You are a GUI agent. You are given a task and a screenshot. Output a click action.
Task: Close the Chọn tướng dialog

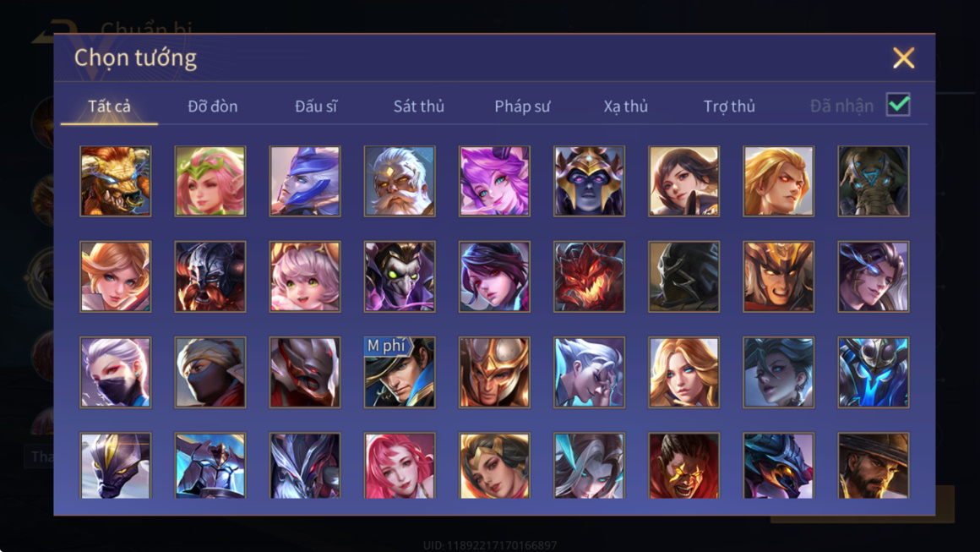point(903,58)
